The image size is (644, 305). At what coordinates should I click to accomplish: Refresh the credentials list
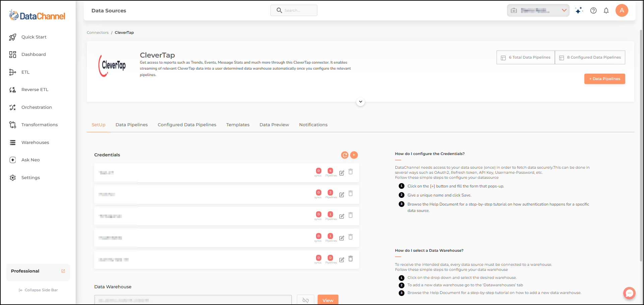point(344,155)
